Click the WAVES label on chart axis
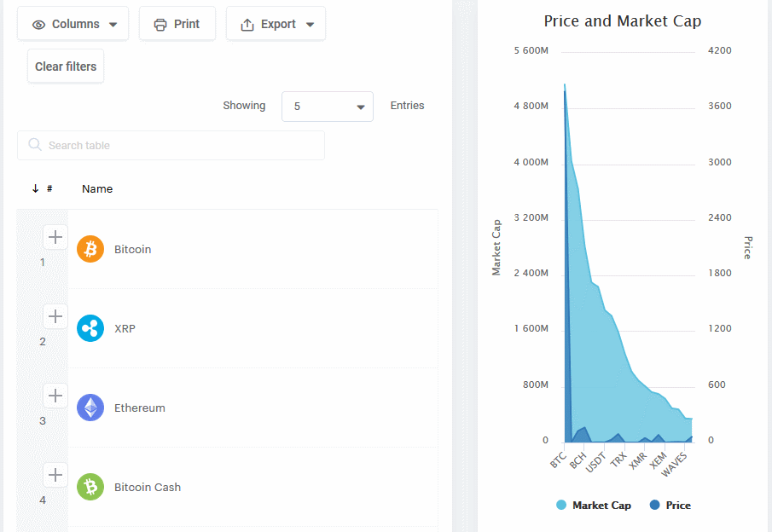This screenshot has height=532, width=772. tap(674, 465)
